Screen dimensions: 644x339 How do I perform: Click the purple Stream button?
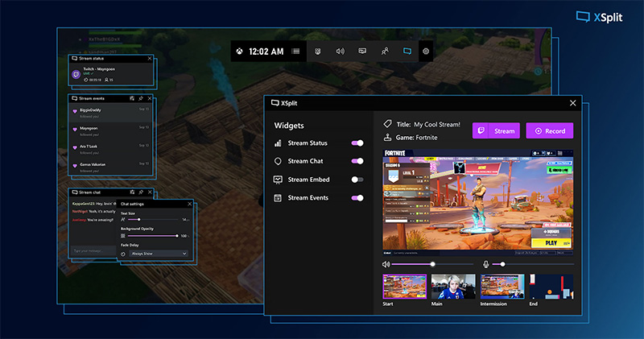point(496,130)
